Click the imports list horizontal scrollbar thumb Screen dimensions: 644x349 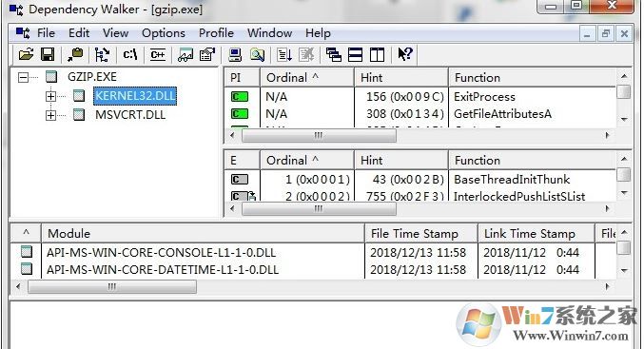tap(319, 135)
